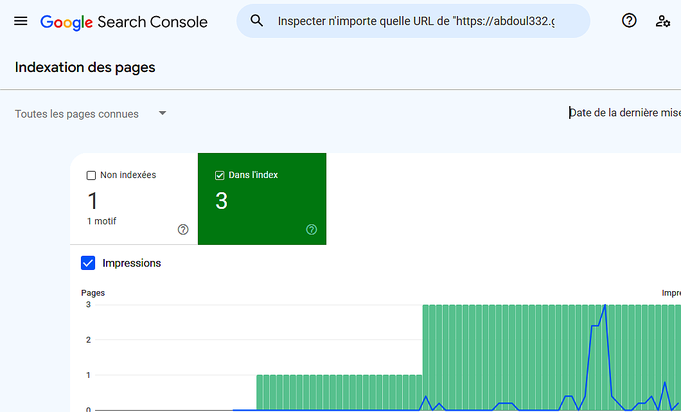Open user and permission settings icon

(662, 21)
